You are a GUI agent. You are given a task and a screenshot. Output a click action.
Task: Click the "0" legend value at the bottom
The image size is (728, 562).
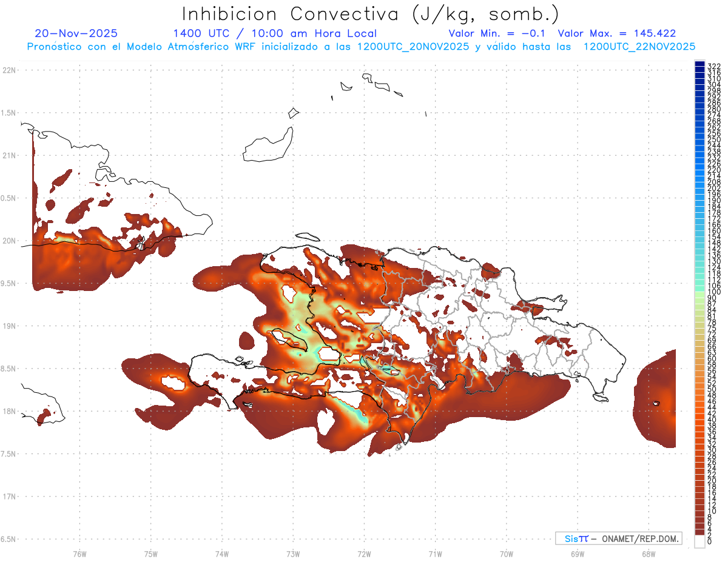point(709,541)
